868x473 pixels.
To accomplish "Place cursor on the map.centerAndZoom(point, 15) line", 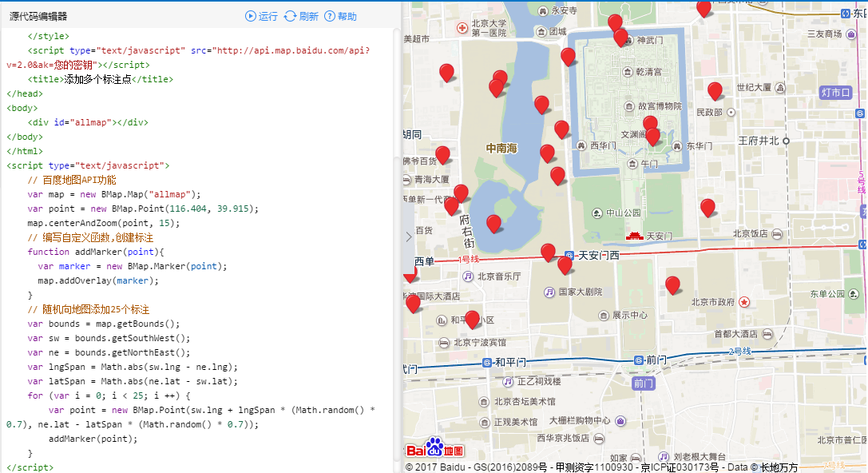I will coord(104,223).
